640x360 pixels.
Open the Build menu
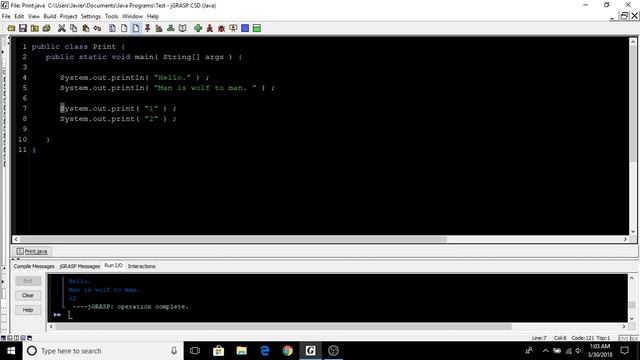(50, 16)
